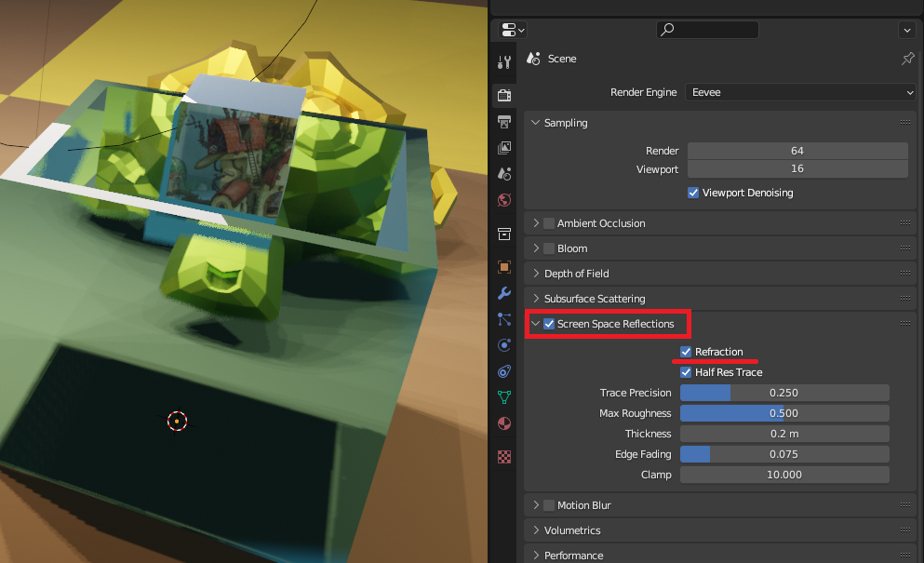Click the search magnifier icon

click(667, 29)
